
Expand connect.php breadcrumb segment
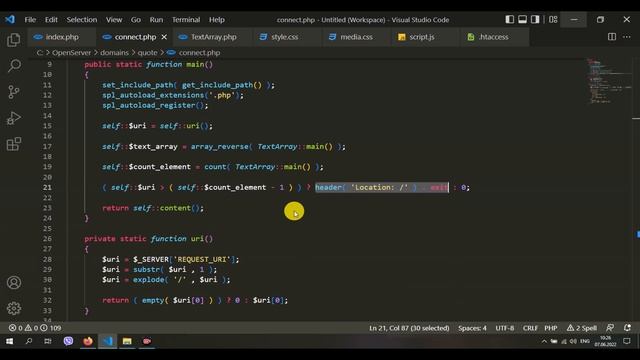click(194, 52)
